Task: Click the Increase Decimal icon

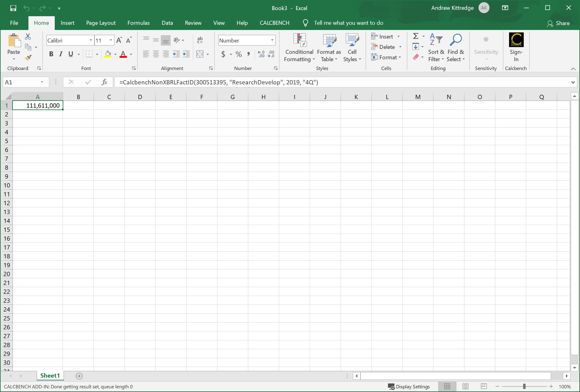Action: (261, 54)
